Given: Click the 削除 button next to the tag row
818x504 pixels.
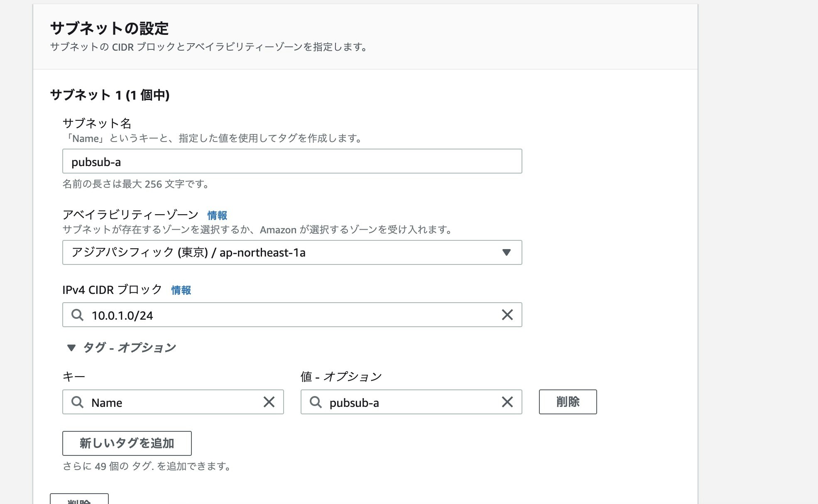Looking at the screenshot, I should (x=568, y=402).
